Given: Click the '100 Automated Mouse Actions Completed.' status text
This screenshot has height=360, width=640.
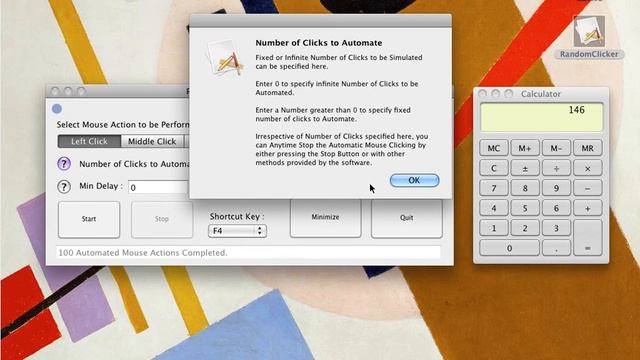Looking at the screenshot, I should [x=142, y=253].
